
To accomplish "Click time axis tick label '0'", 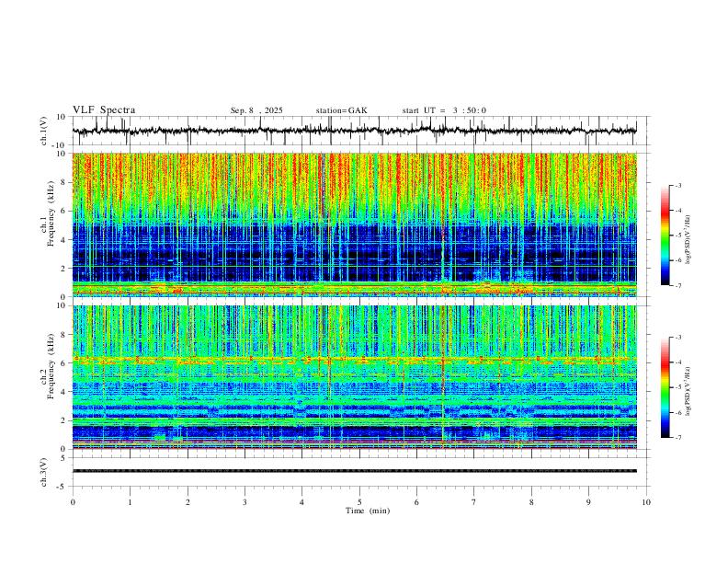I will click(73, 502).
